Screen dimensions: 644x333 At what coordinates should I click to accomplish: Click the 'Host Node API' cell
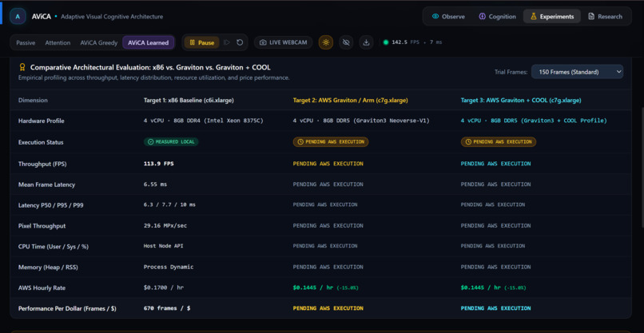(x=163, y=246)
